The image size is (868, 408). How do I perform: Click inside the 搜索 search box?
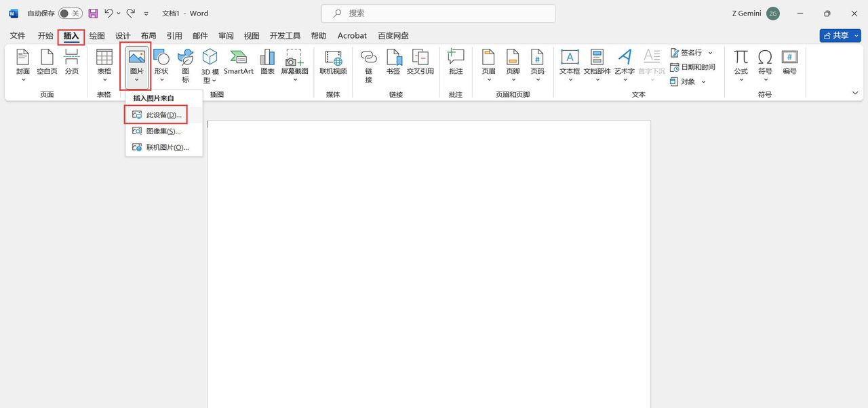438,13
